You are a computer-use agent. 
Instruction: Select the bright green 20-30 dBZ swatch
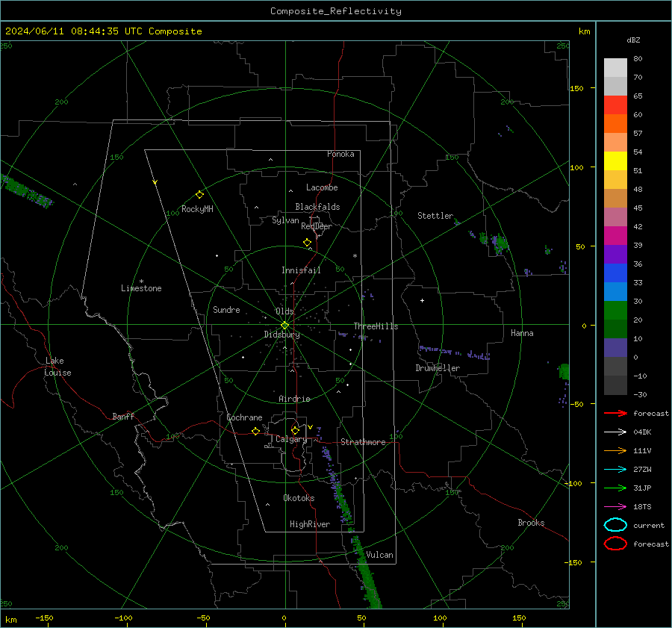point(615,311)
